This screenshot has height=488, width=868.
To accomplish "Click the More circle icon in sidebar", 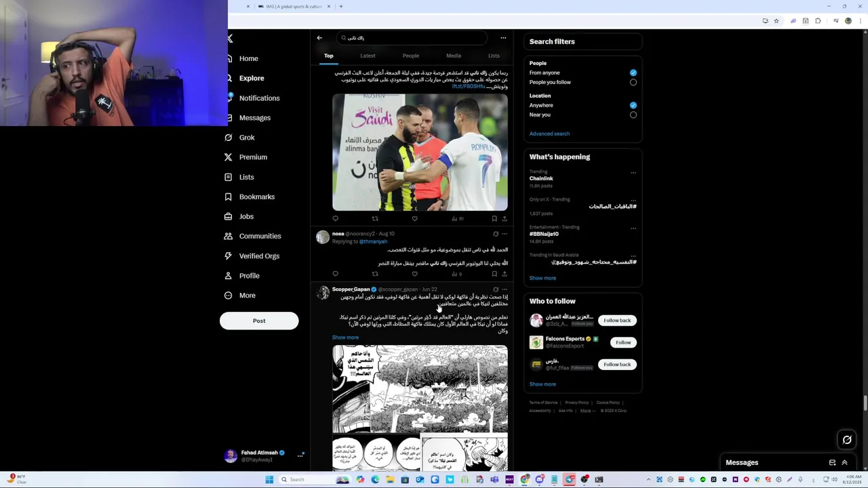I will (x=229, y=296).
